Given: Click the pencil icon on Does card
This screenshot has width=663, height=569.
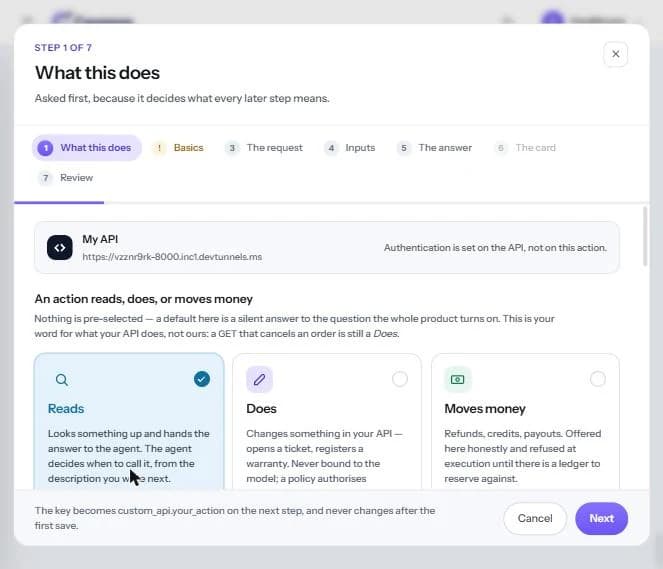Looking at the screenshot, I should tap(259, 379).
